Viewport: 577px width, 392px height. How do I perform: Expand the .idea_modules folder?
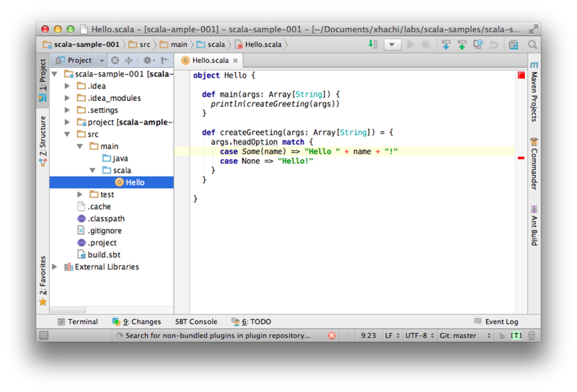(67, 98)
